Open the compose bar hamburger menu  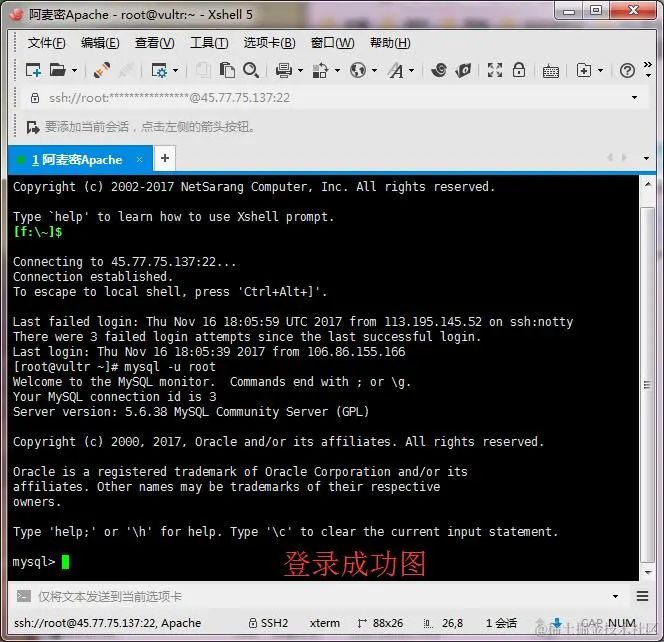pos(642,597)
